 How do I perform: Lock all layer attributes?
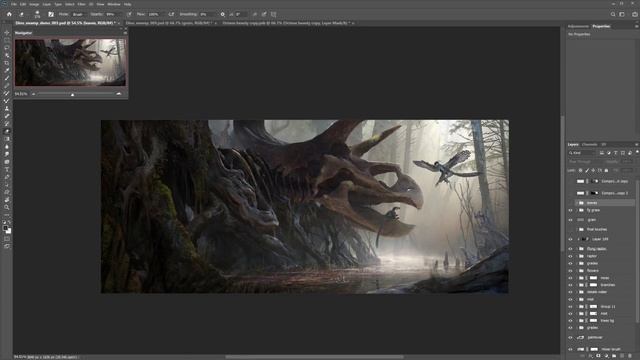click(x=607, y=170)
